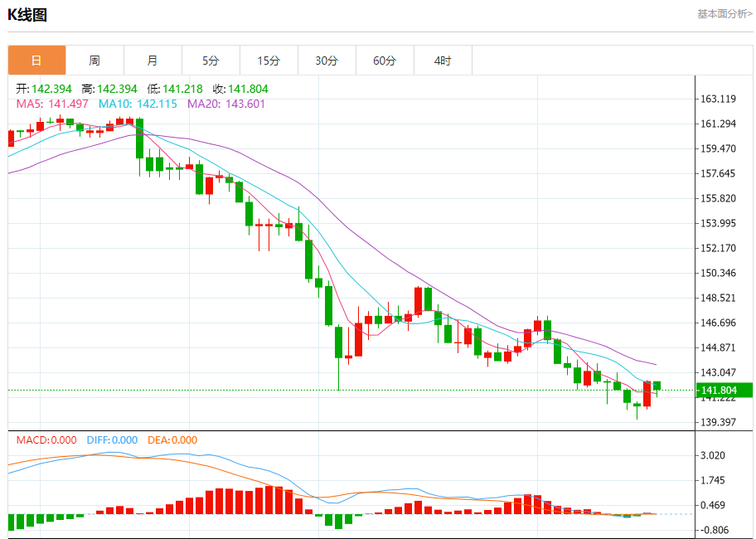Click the 3.020 MACD axis label
This screenshot has width=756, height=539.
point(713,455)
